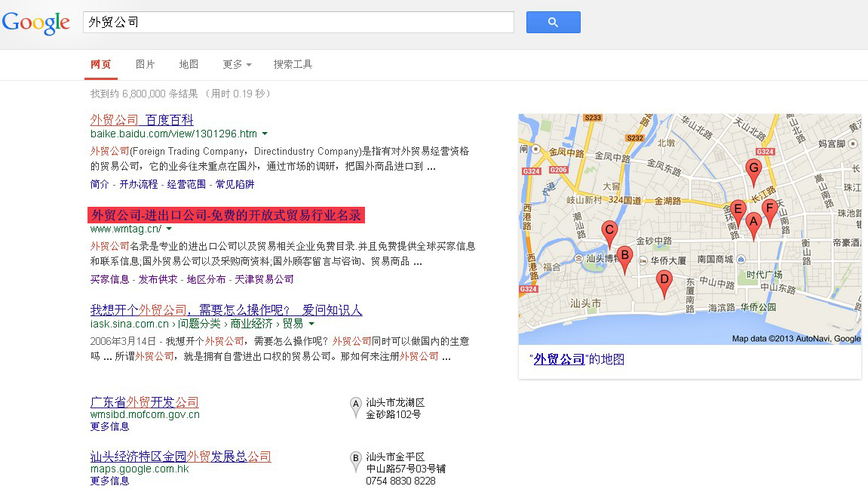Screen dimensions: 868x489
Task: Switch to the 地图 tab
Action: (x=189, y=65)
